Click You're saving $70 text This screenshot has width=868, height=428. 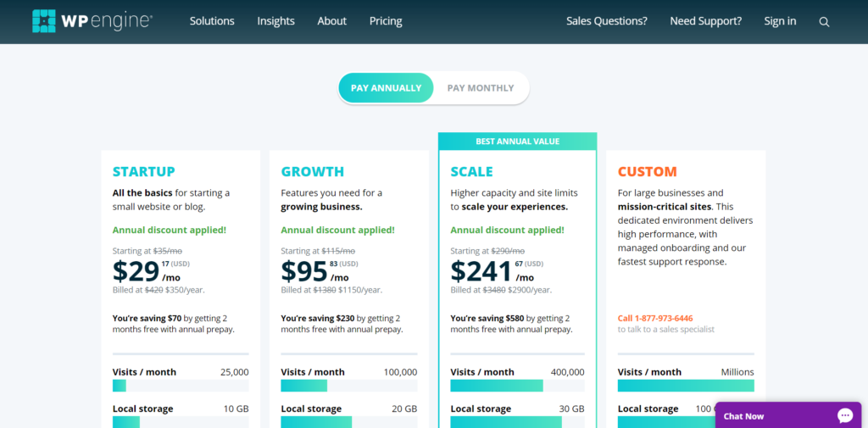(147, 319)
